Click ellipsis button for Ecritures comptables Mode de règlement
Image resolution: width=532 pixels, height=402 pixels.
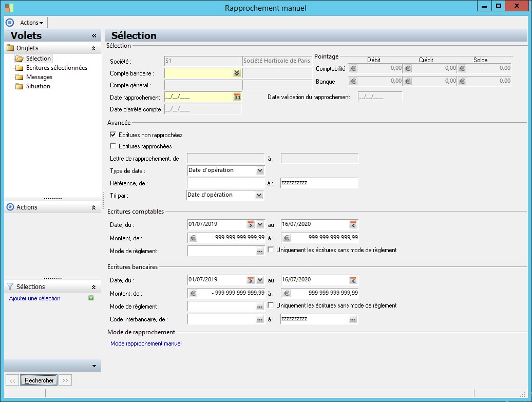pyautogui.click(x=259, y=251)
